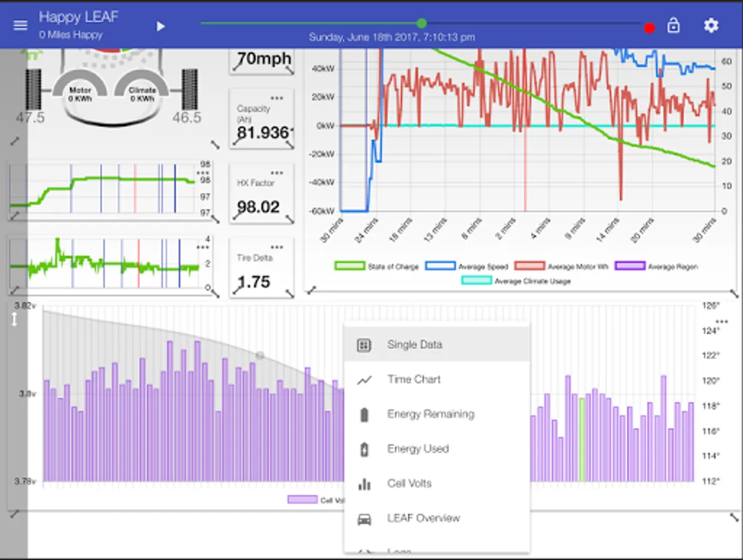Viewport: 743px width, 560px height.
Task: Select LEAF Overview menu entry
Action: coord(436,518)
